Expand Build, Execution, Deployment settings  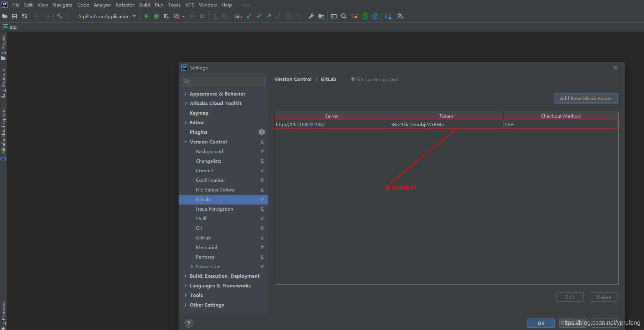click(x=186, y=276)
